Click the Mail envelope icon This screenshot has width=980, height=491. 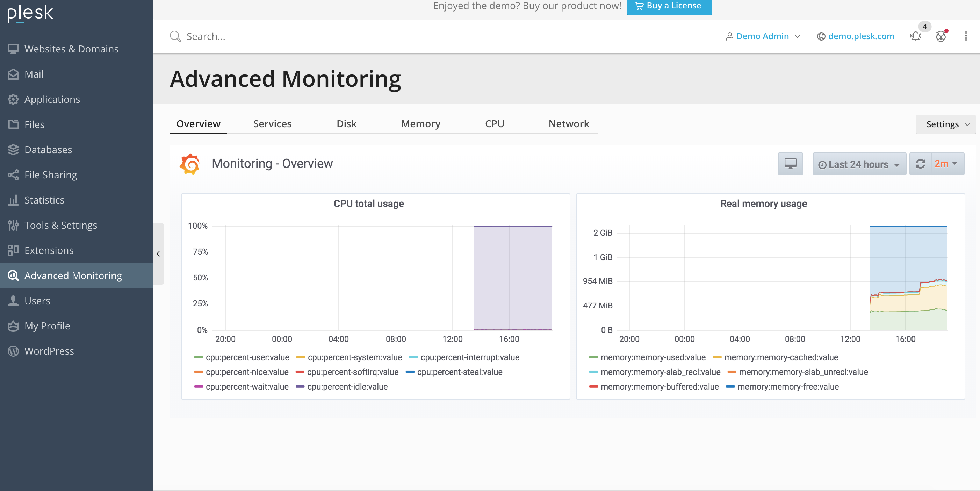click(13, 74)
